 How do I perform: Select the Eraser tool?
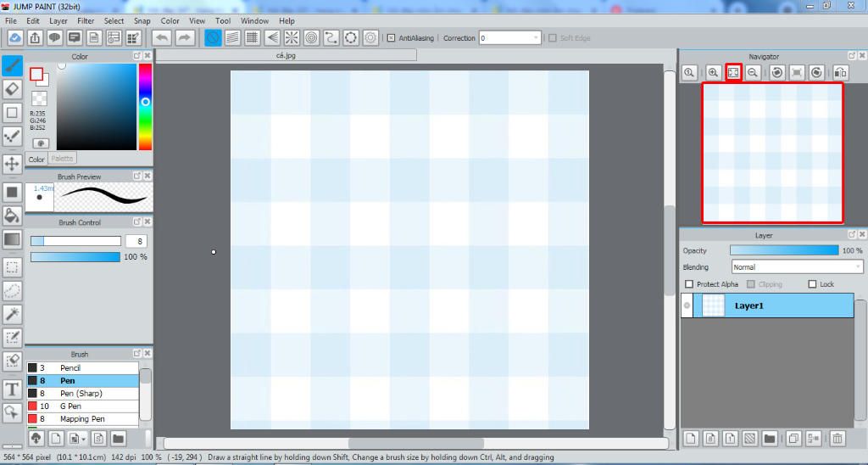[x=12, y=89]
